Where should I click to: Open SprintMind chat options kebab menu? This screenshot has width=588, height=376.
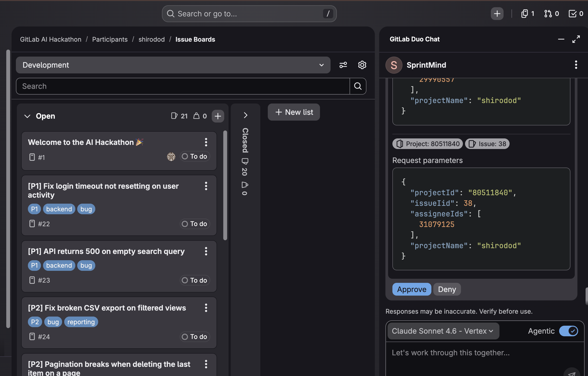point(576,65)
